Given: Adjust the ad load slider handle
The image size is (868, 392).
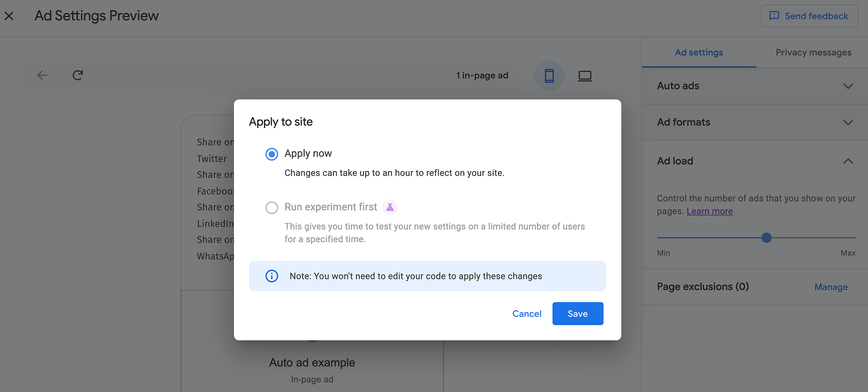Looking at the screenshot, I should click(766, 237).
